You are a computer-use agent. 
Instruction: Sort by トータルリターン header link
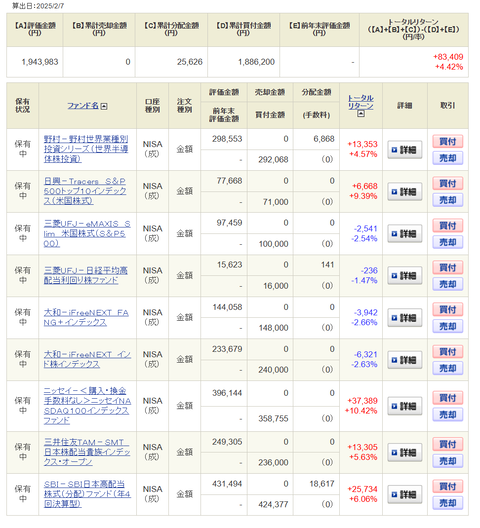(x=360, y=102)
